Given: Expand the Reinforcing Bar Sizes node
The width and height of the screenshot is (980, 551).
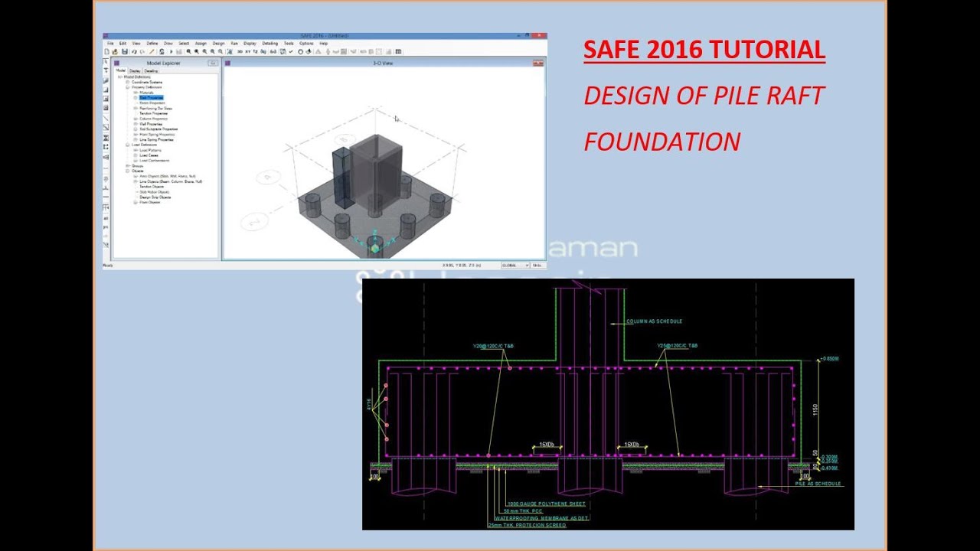Looking at the screenshot, I should pyautogui.click(x=136, y=109).
